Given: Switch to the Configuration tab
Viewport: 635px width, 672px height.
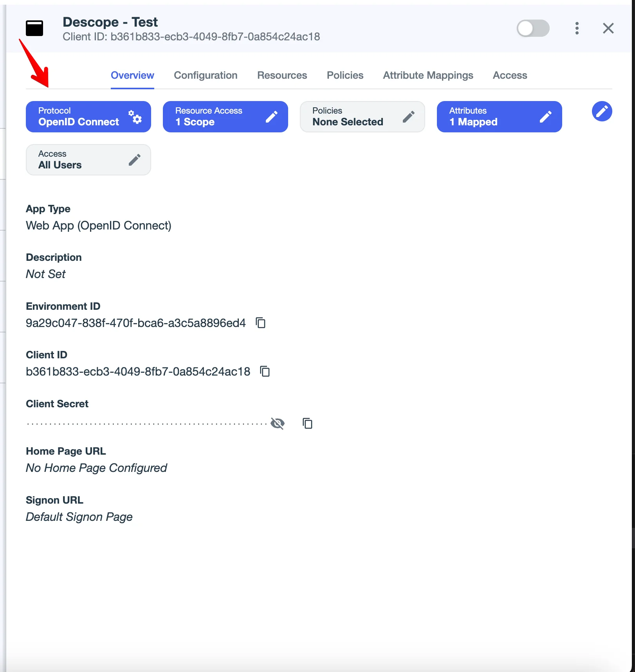Looking at the screenshot, I should pyautogui.click(x=206, y=75).
